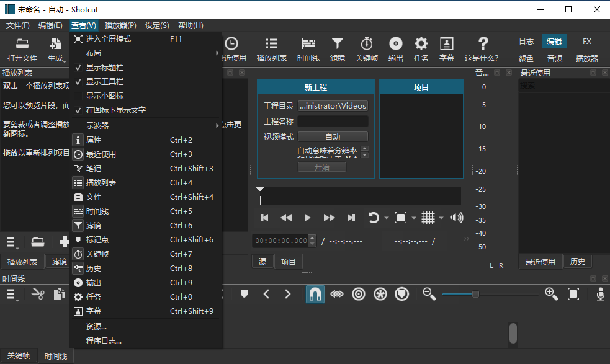610x364 pixels.
Task: Open the 任务 gear toolbar icon
Action: 421,50
